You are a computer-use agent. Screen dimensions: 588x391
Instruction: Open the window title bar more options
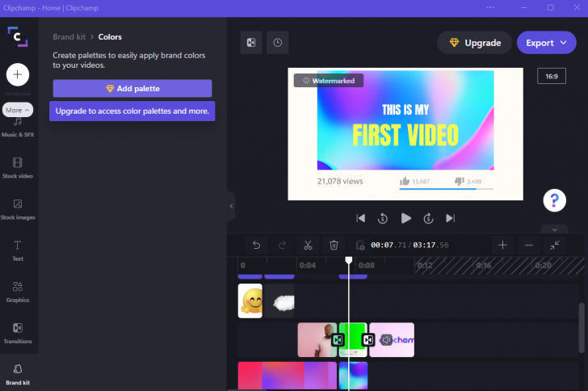click(490, 7)
